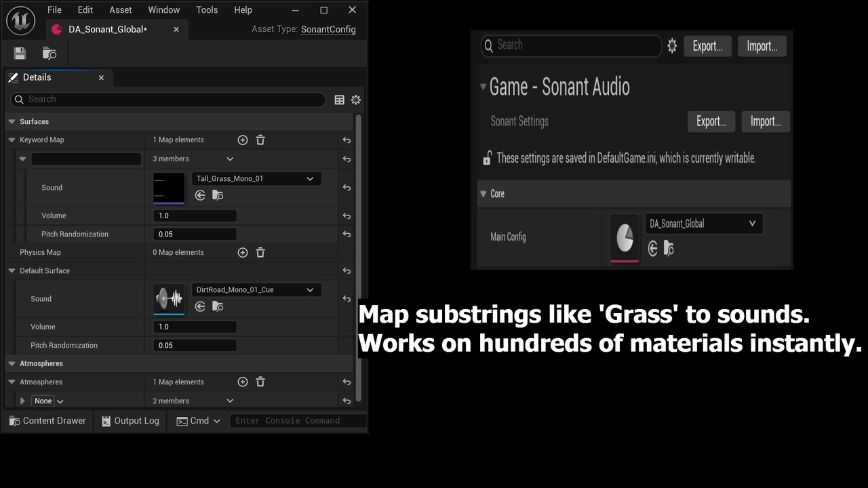This screenshot has width=868, height=488.
Task: Click the Save asset icon
Action: (19, 53)
